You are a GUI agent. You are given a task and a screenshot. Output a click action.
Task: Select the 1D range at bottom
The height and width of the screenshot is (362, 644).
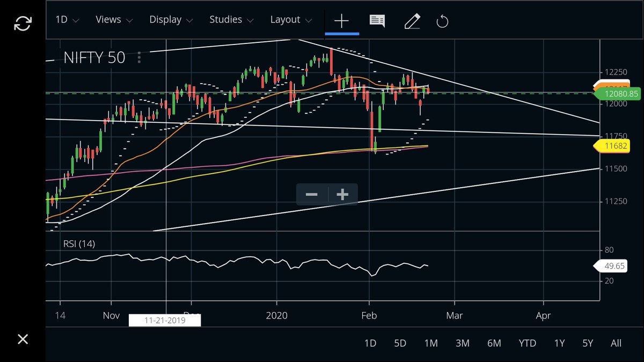370,343
